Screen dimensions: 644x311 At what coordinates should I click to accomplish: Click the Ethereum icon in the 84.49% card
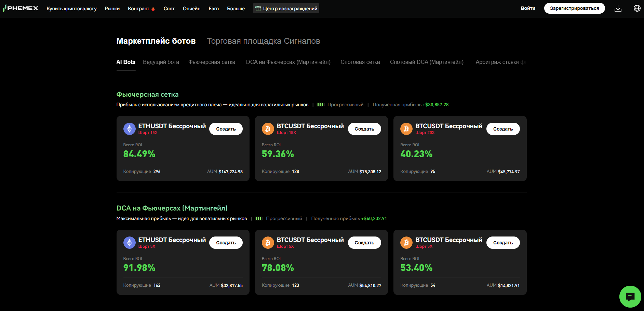[x=129, y=129]
